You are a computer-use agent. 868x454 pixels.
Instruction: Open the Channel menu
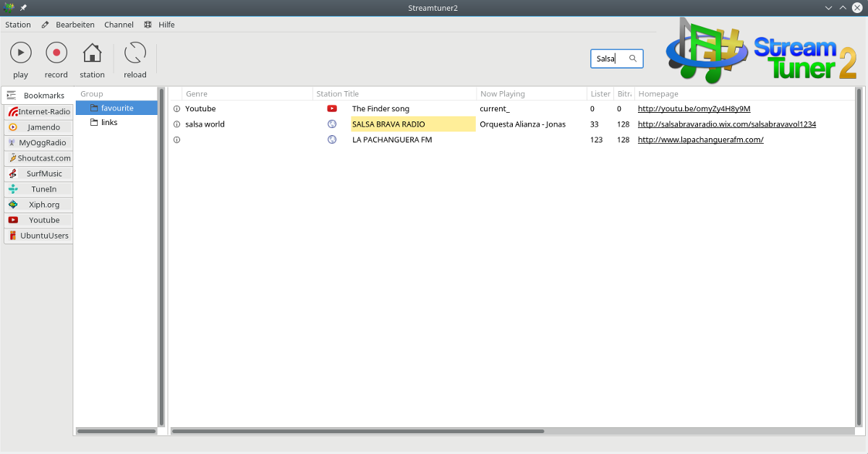pos(119,25)
